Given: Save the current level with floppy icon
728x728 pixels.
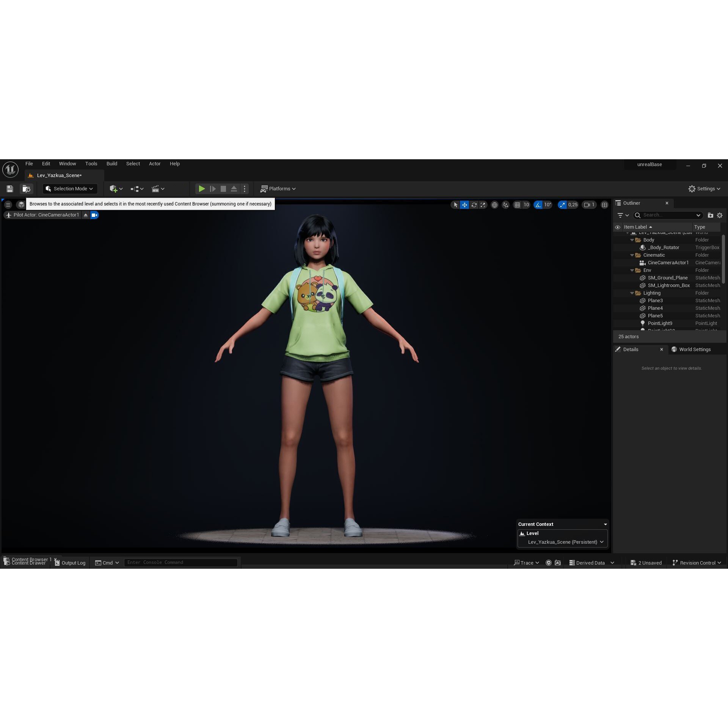Looking at the screenshot, I should click(x=10, y=188).
